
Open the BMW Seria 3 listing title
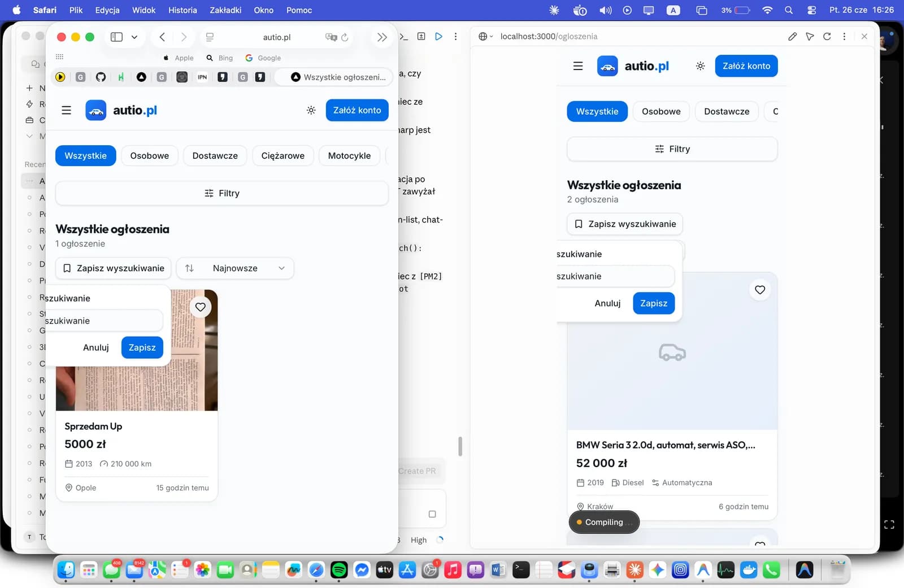coord(666,445)
